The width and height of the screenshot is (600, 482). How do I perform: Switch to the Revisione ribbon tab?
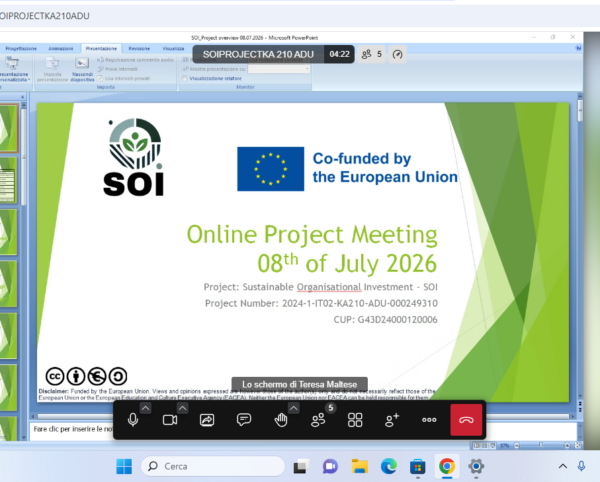pos(139,49)
